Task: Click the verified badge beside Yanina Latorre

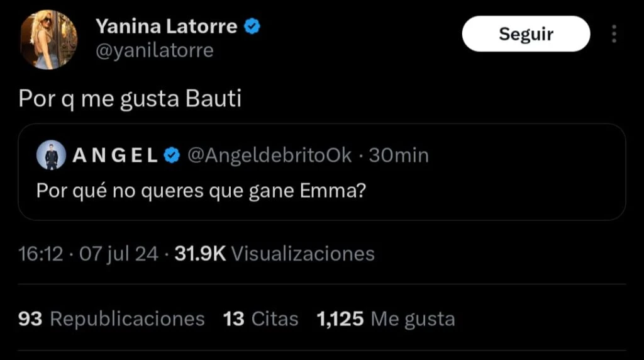Action: (252, 26)
